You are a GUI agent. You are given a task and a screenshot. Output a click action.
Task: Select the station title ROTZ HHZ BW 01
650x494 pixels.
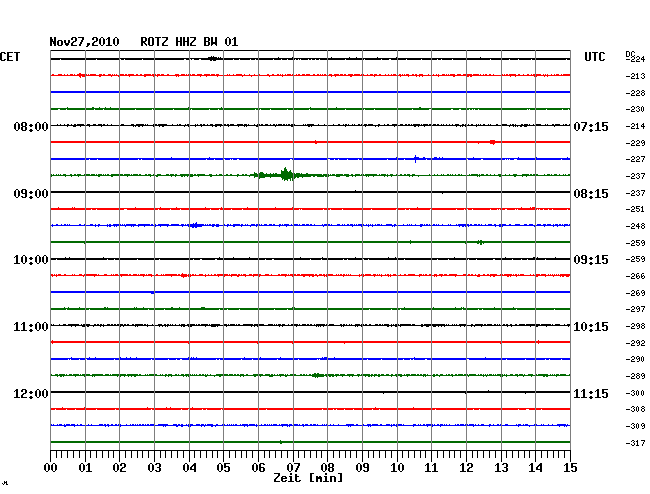(189, 42)
